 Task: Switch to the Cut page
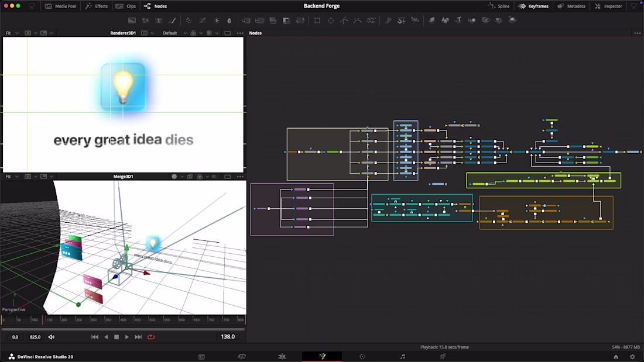click(242, 357)
